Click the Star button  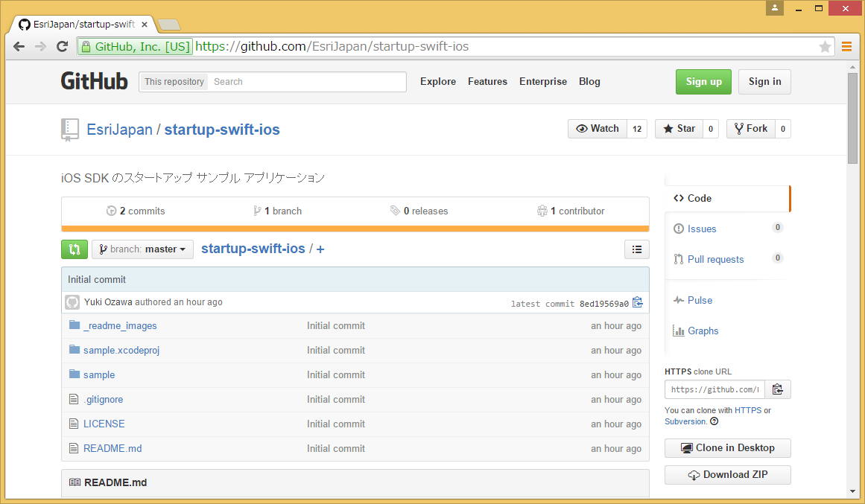tap(679, 129)
